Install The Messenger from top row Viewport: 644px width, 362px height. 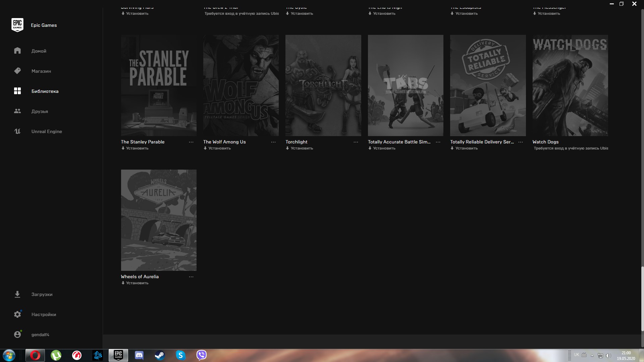coord(546,13)
